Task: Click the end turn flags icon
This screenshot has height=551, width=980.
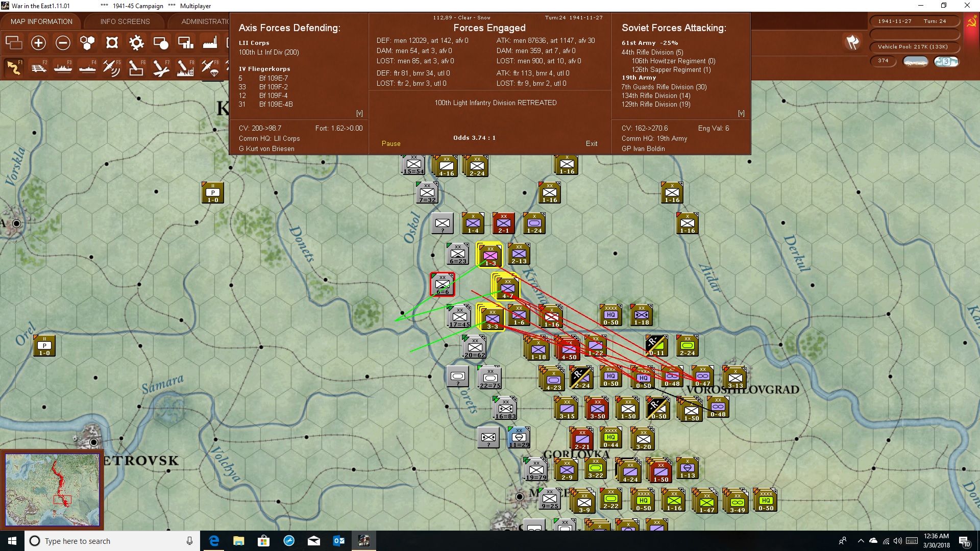Action: point(852,42)
